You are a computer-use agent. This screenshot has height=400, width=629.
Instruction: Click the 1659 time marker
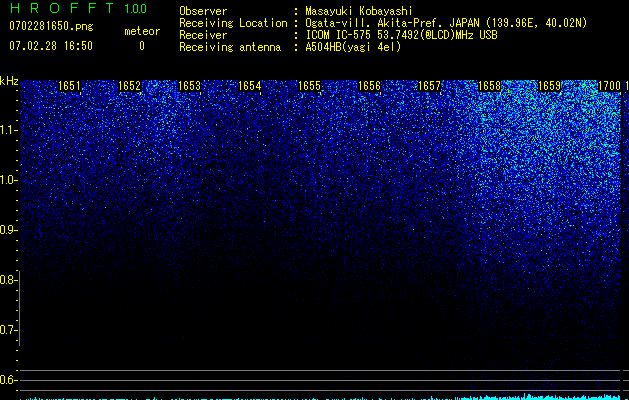click(x=549, y=86)
